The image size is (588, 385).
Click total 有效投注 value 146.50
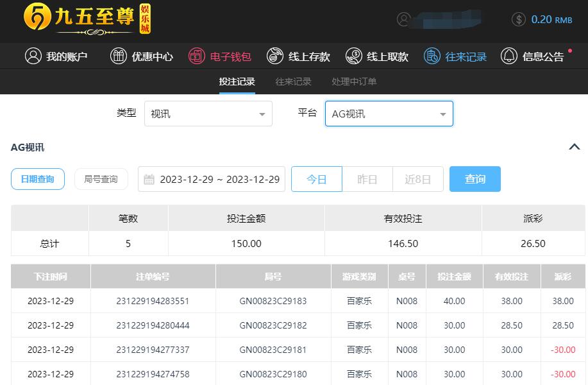403,244
